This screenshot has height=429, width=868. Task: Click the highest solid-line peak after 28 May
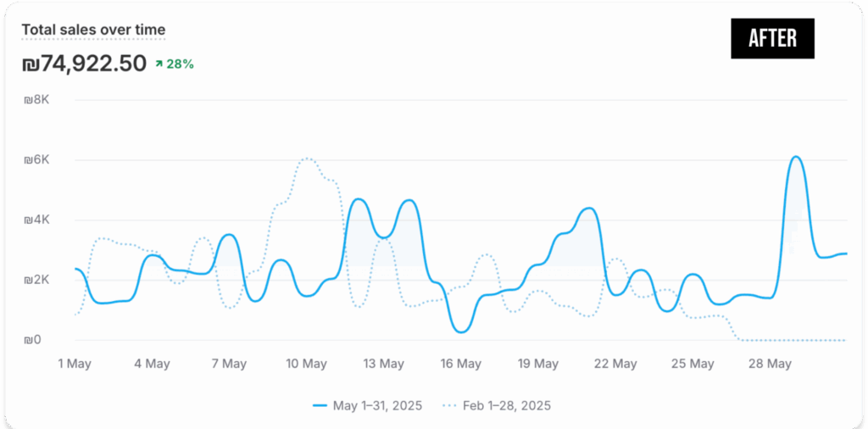point(796,157)
